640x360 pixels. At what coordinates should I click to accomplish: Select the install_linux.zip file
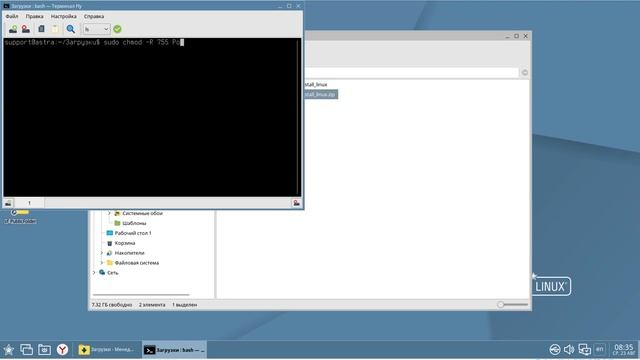pos(320,94)
